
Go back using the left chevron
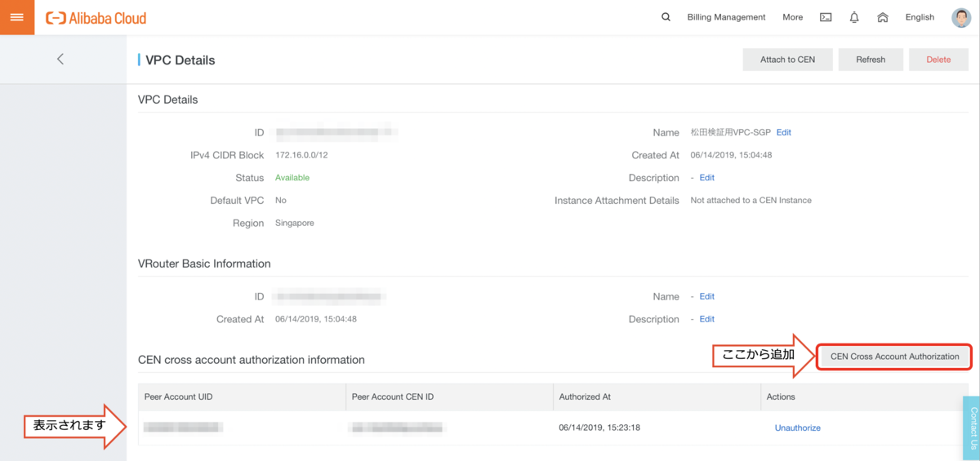click(x=60, y=59)
